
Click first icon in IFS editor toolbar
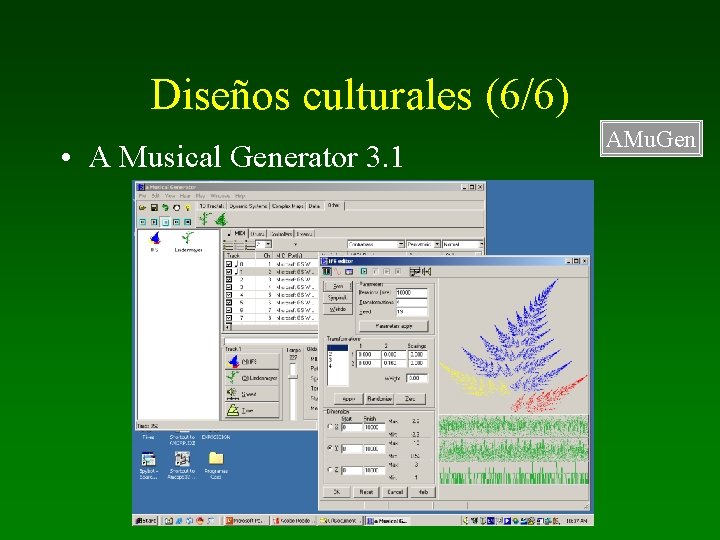click(326, 272)
